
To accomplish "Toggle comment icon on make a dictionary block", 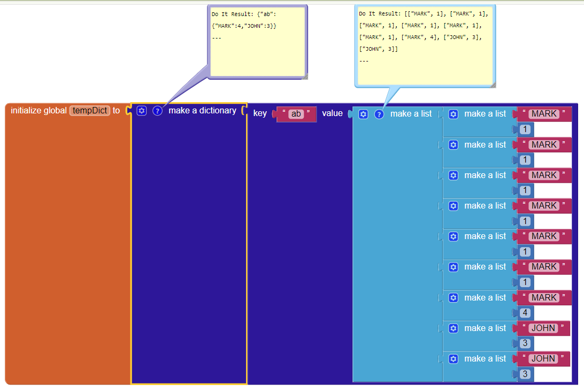I will click(157, 111).
